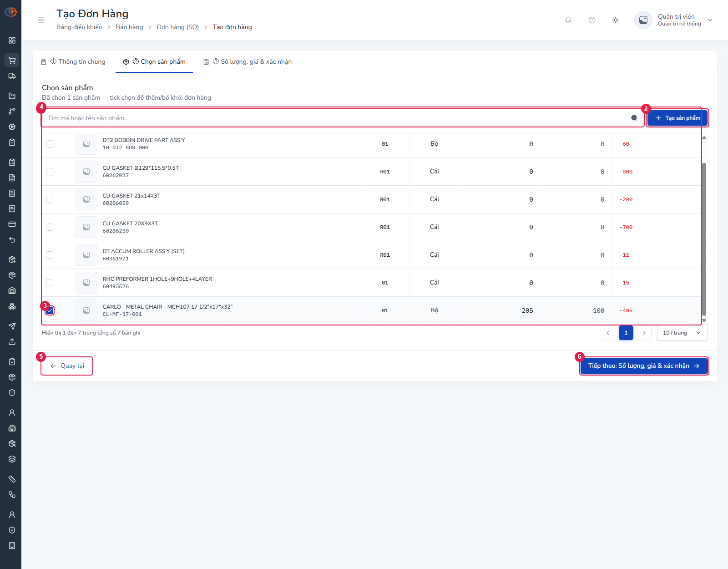Click the Quay lại back button

tap(67, 366)
